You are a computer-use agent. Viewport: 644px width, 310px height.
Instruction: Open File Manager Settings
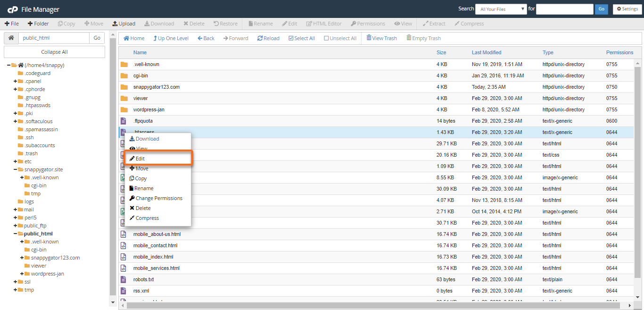coord(627,9)
